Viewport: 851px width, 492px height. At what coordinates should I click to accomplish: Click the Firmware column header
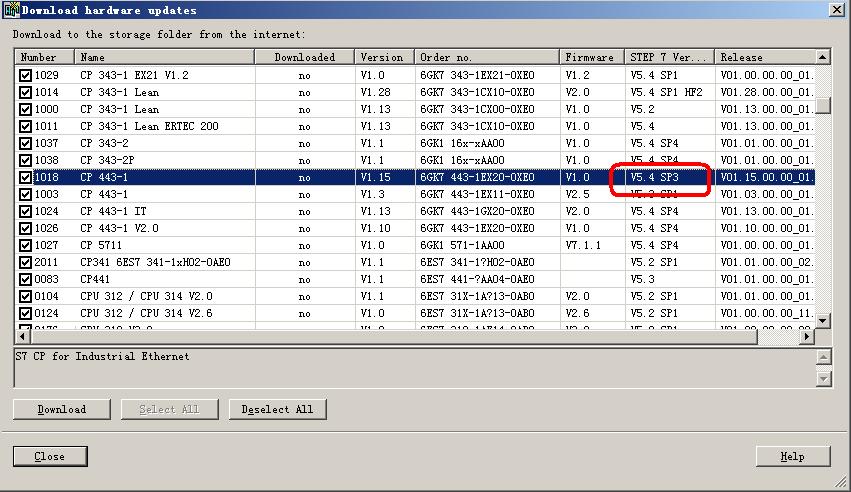(x=593, y=57)
